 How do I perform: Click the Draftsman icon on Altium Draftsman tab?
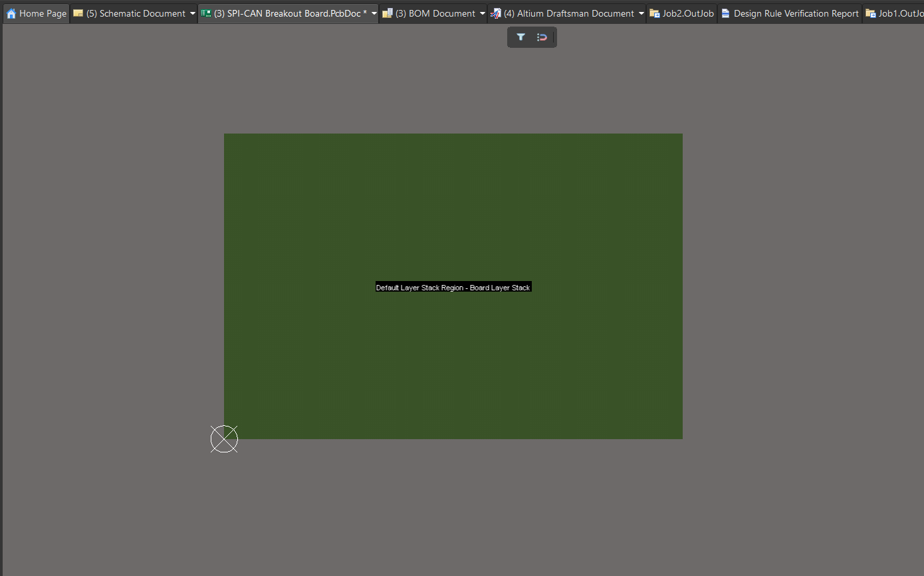[x=496, y=13]
